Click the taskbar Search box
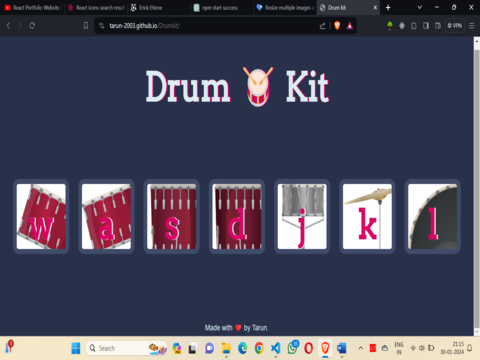The height and width of the screenshot is (360, 480). [x=127, y=348]
